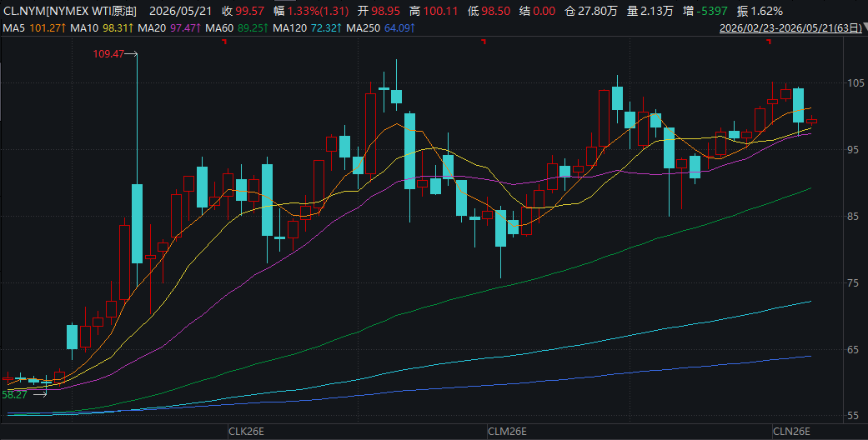Click the 109.47 high price annotation

click(108, 53)
